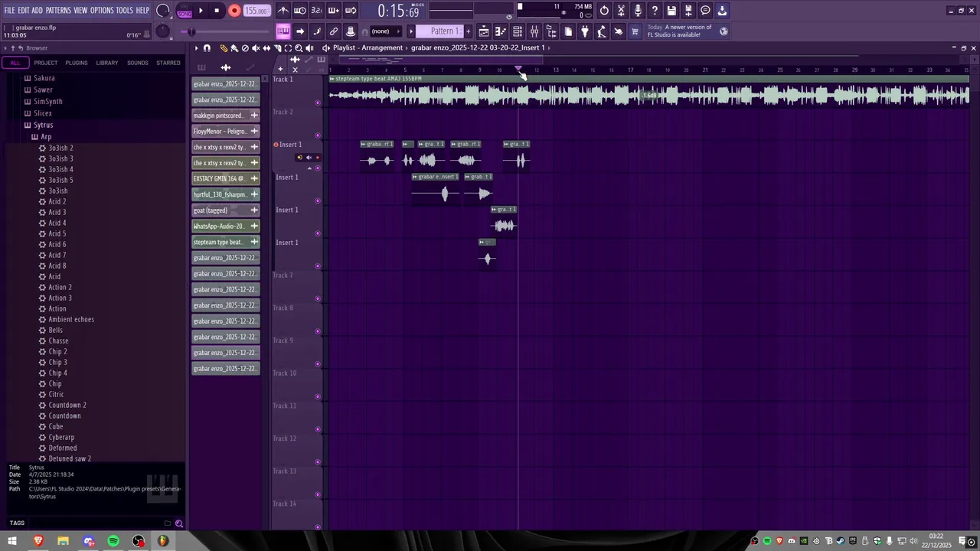Select the goat (tagged) clip in picker
The height and width of the screenshot is (551, 980).
pos(226,210)
